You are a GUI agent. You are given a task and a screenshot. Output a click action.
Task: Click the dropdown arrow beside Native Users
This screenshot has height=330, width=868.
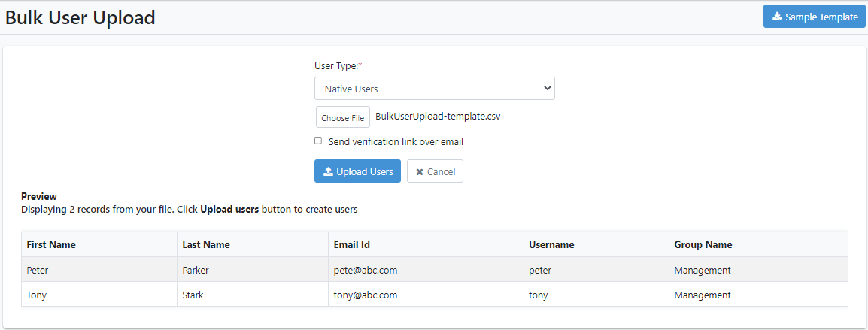(547, 89)
